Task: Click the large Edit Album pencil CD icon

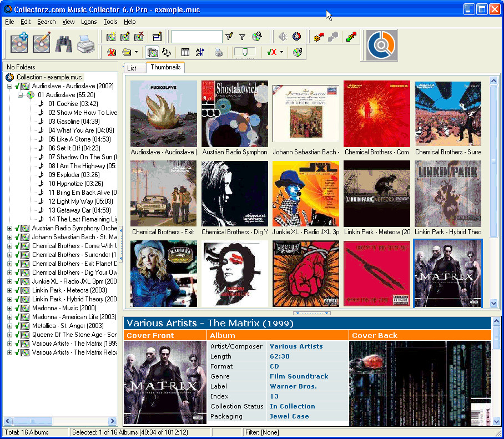Action: (42, 42)
